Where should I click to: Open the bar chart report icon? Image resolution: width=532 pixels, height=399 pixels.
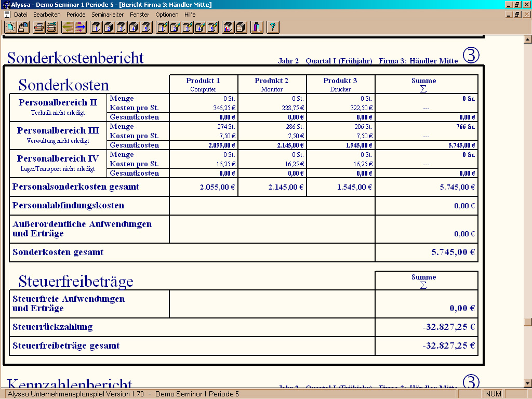(229, 27)
